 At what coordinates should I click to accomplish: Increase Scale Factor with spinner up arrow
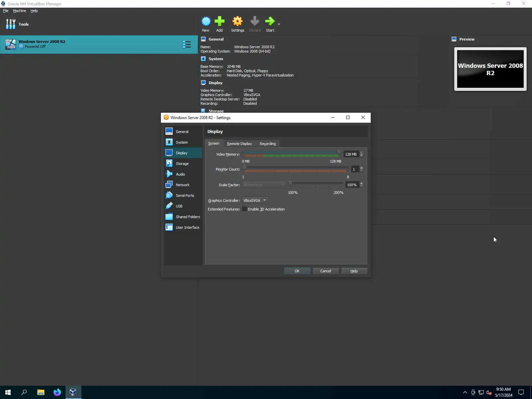click(361, 183)
